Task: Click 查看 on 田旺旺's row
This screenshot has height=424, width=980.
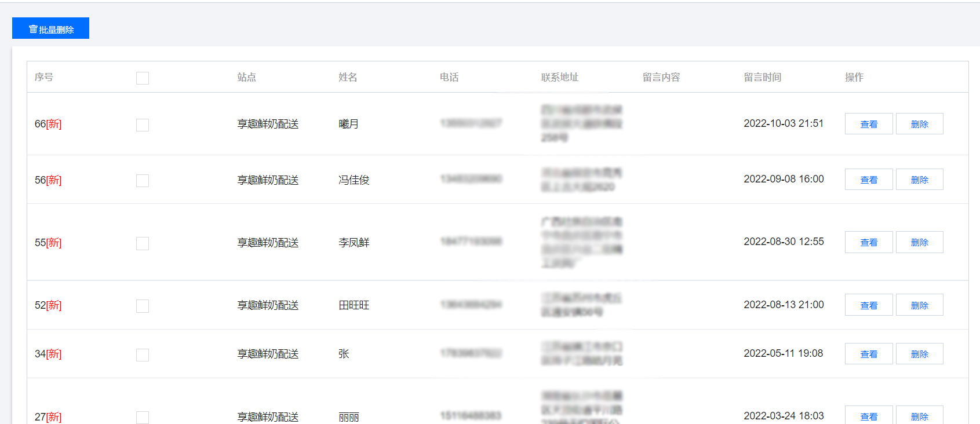Action: click(x=868, y=305)
